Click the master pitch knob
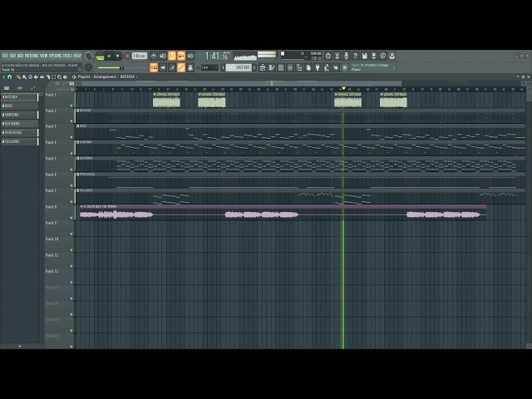532x399 pixels. pyautogui.click(x=89, y=67)
